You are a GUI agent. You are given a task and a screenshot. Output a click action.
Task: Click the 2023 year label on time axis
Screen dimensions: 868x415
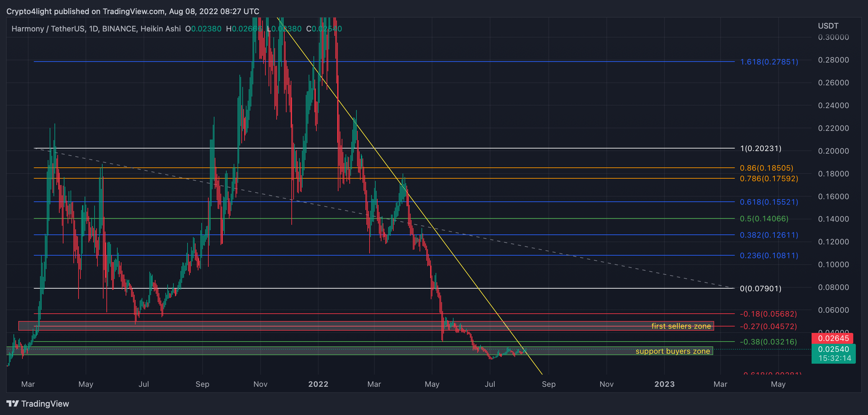[664, 384]
